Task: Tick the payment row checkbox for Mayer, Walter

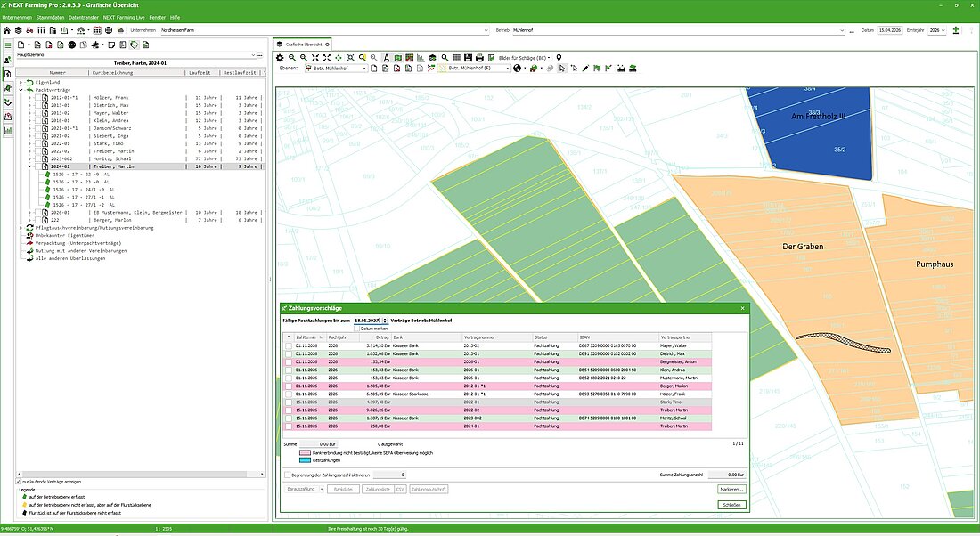Action: (288, 345)
